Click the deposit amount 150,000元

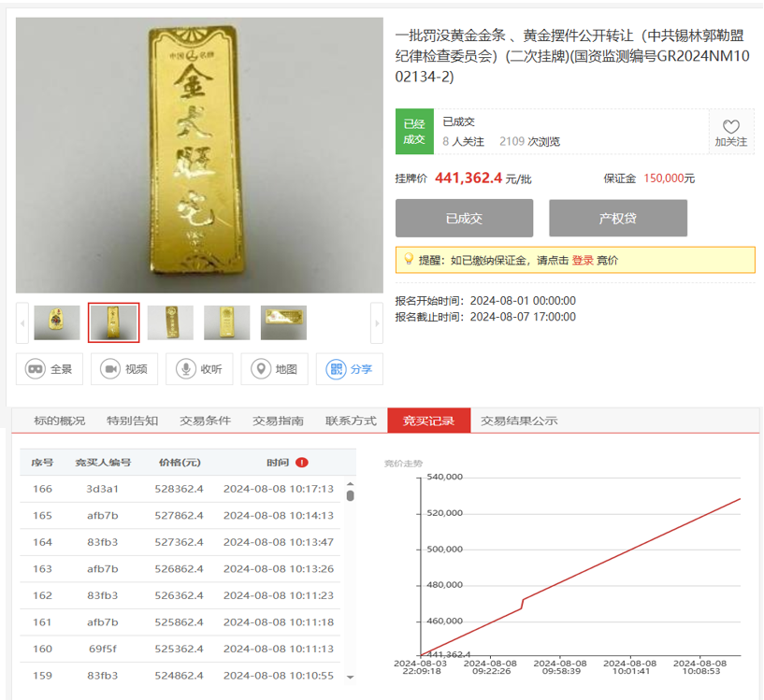[x=669, y=179]
